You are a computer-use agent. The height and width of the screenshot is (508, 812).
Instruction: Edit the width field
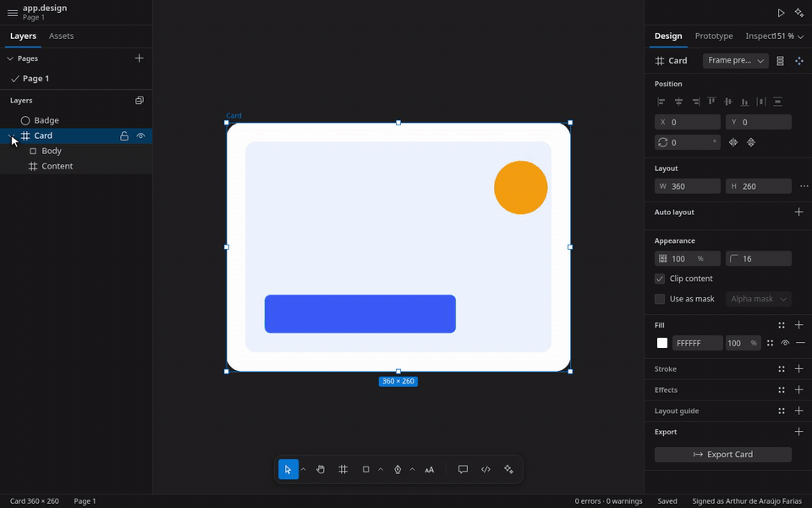coord(687,186)
